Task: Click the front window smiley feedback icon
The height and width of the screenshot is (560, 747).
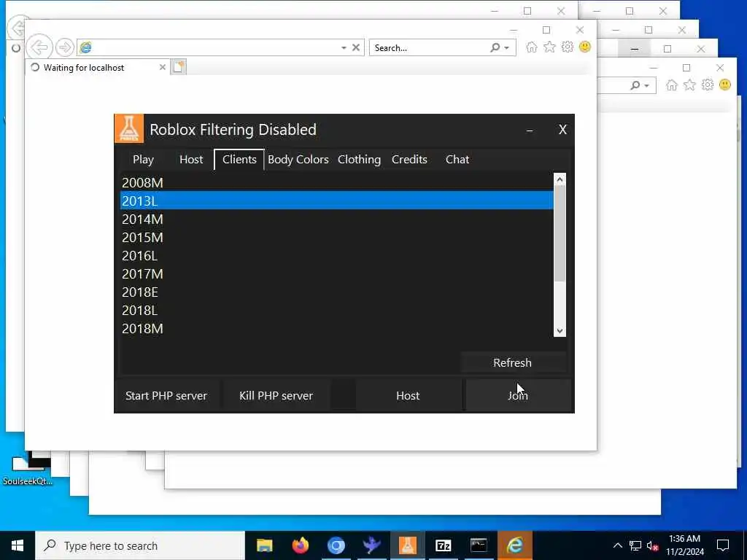Action: (x=585, y=47)
